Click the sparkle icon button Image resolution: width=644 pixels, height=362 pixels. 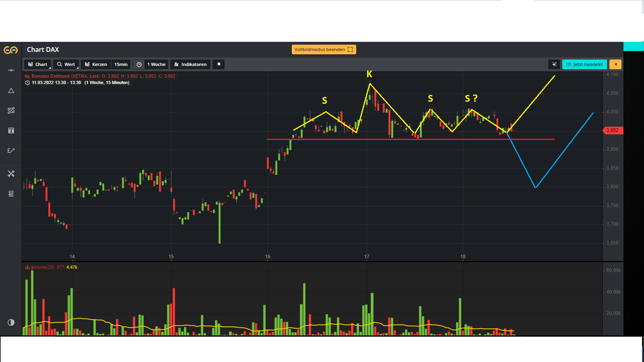tap(554, 64)
